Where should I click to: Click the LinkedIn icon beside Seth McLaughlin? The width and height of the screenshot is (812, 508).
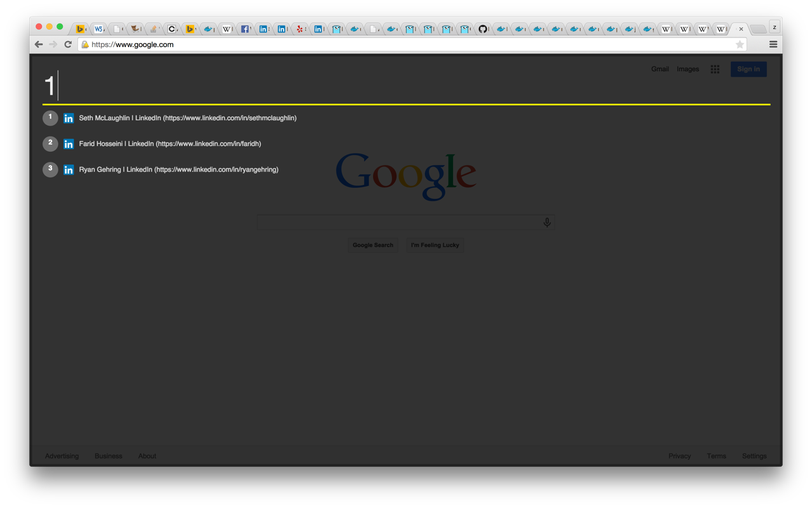click(x=69, y=118)
